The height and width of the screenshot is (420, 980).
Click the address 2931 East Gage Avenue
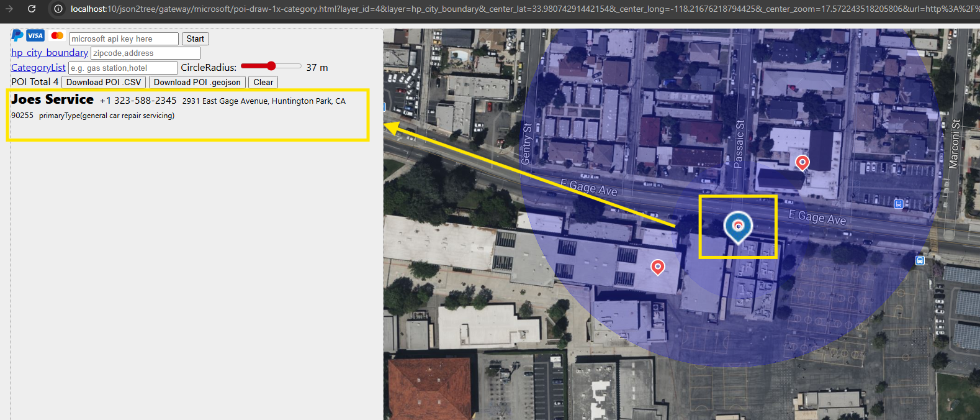tap(225, 101)
